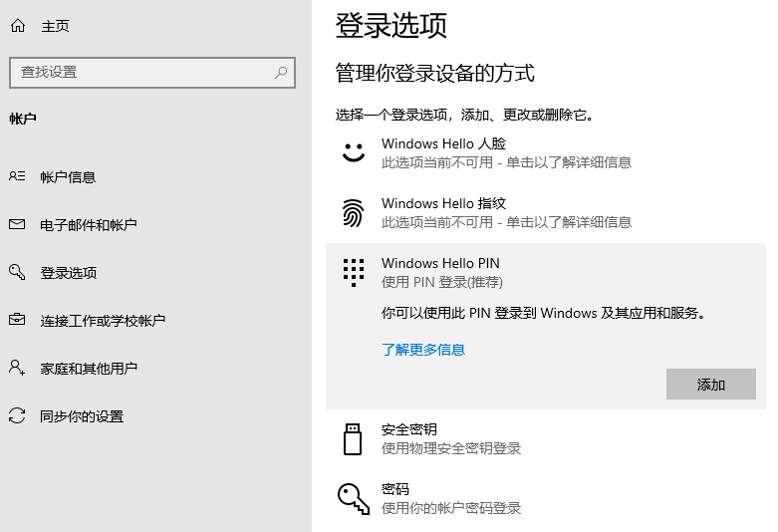Click the sync arrows icon for 同步你的设置

point(17,415)
